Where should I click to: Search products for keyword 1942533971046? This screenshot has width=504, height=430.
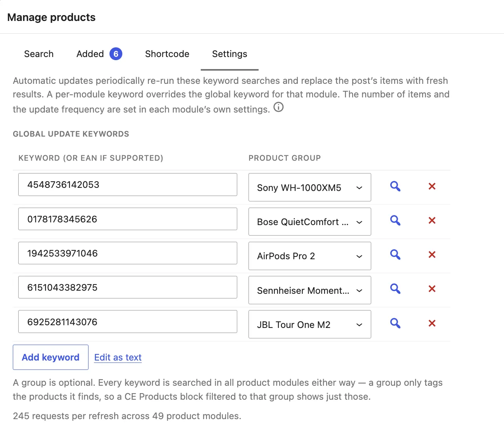(x=395, y=255)
